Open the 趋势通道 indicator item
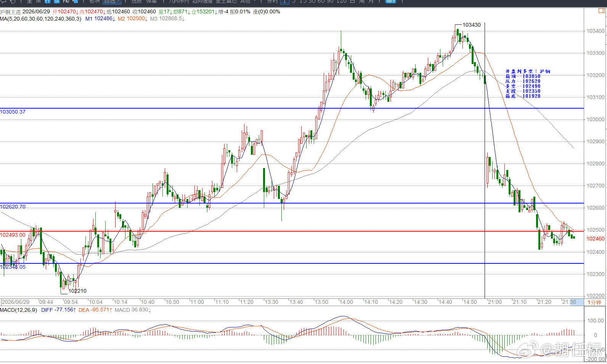This screenshot has height=364, width=607. click(202, 2)
